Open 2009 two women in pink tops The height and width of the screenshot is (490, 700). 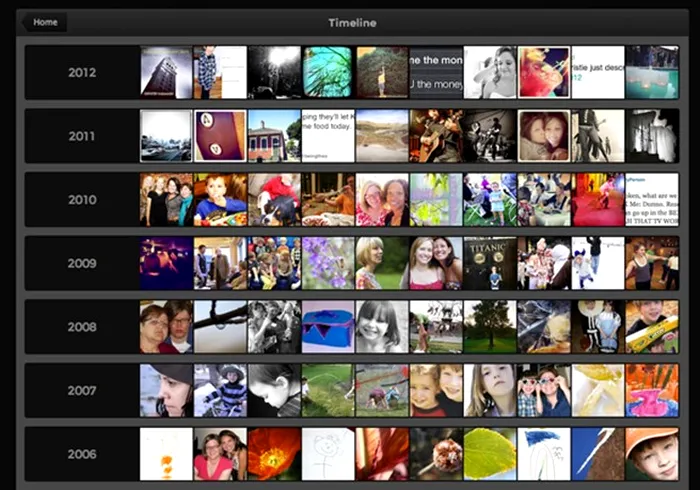[436, 263]
